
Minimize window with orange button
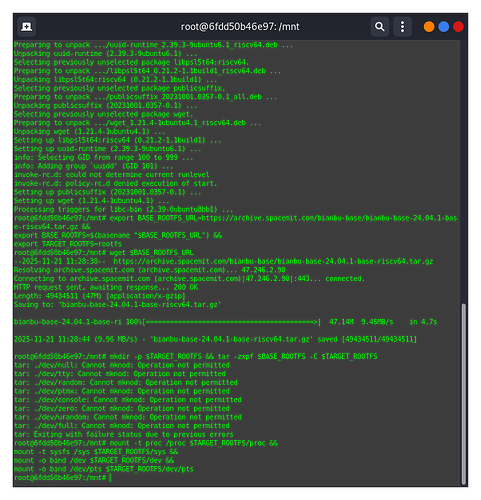[x=429, y=27]
